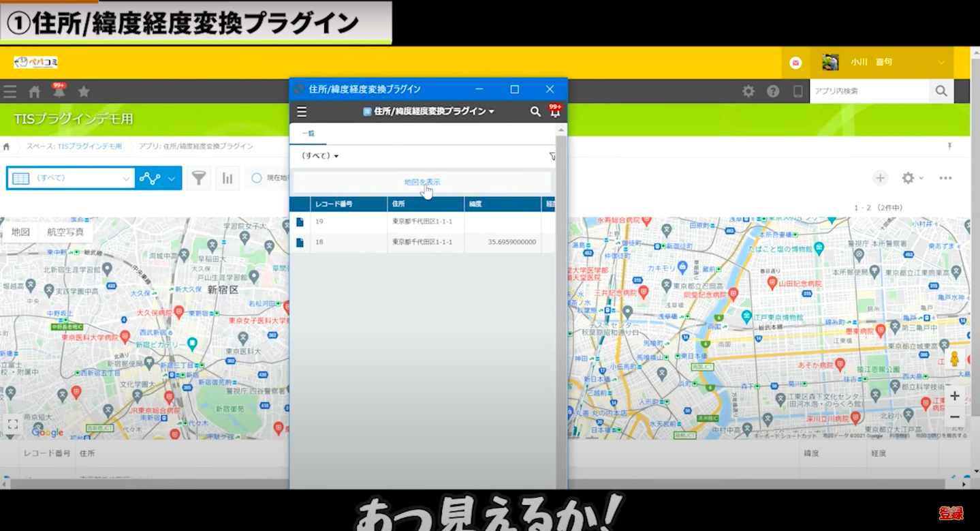Open record 19 detail icon
Viewport: 980px width, 531px height.
point(300,222)
